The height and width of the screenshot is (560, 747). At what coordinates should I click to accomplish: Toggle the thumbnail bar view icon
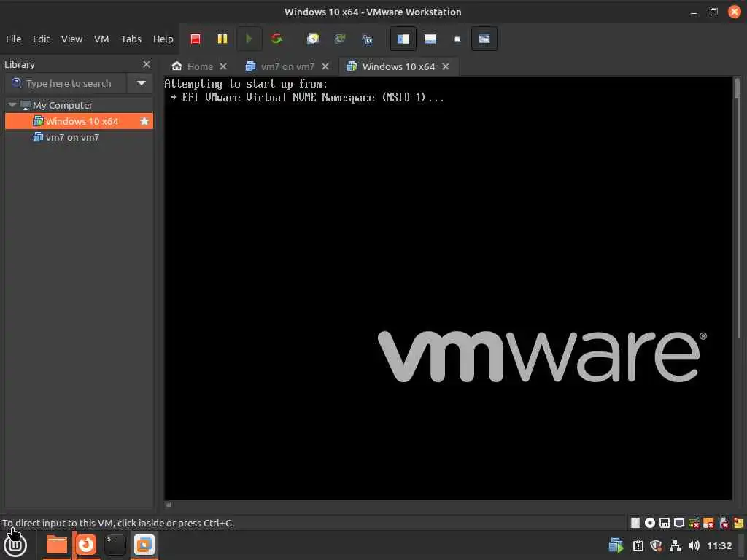pyautogui.click(x=430, y=39)
